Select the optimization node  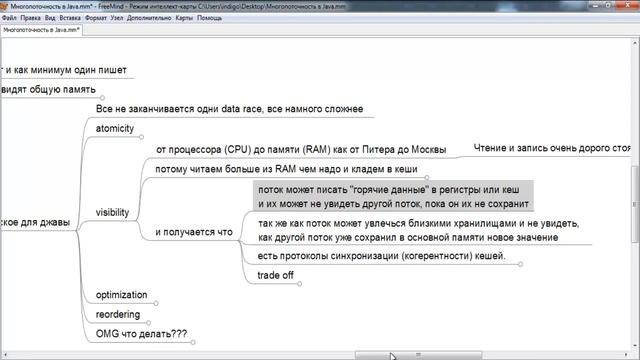121,295
